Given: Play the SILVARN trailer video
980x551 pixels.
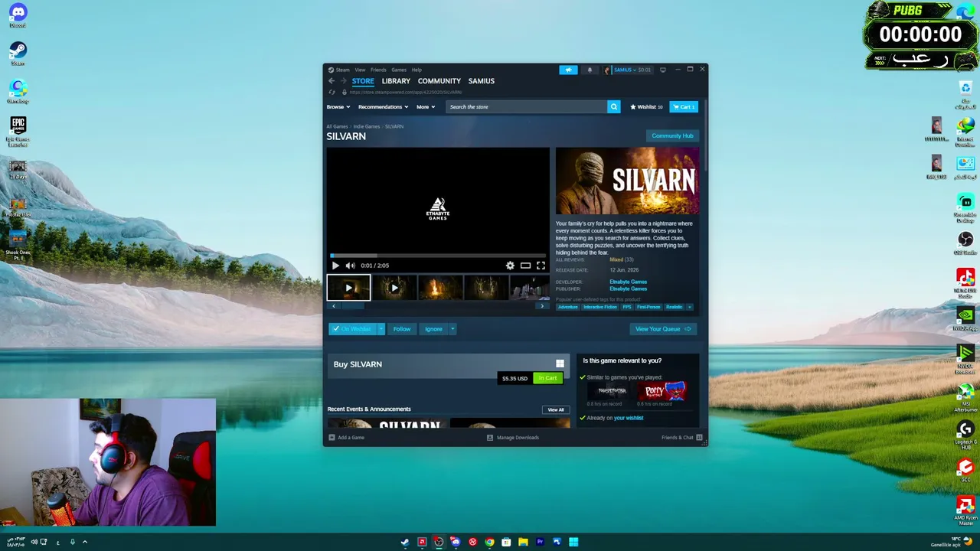Looking at the screenshot, I should (335, 266).
